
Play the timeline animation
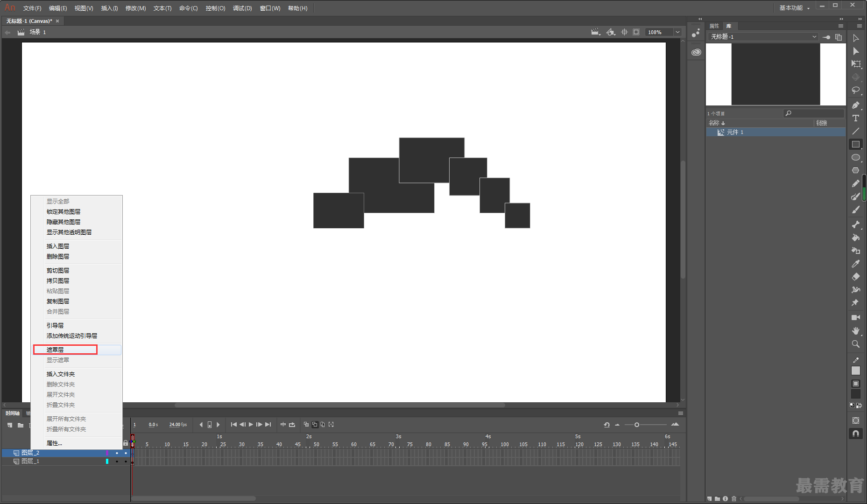click(251, 425)
